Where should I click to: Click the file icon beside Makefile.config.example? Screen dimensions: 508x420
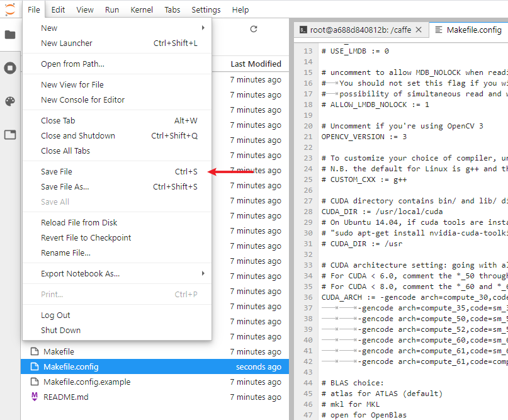click(35, 382)
